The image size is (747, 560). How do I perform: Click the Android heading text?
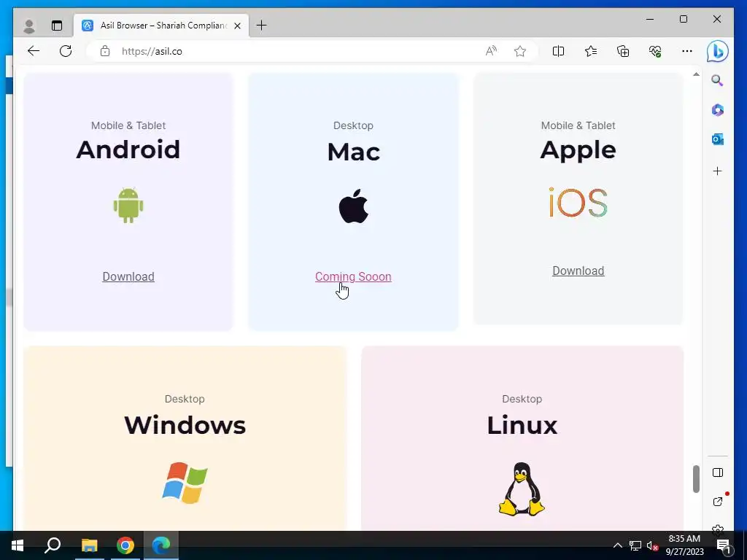[x=128, y=149]
